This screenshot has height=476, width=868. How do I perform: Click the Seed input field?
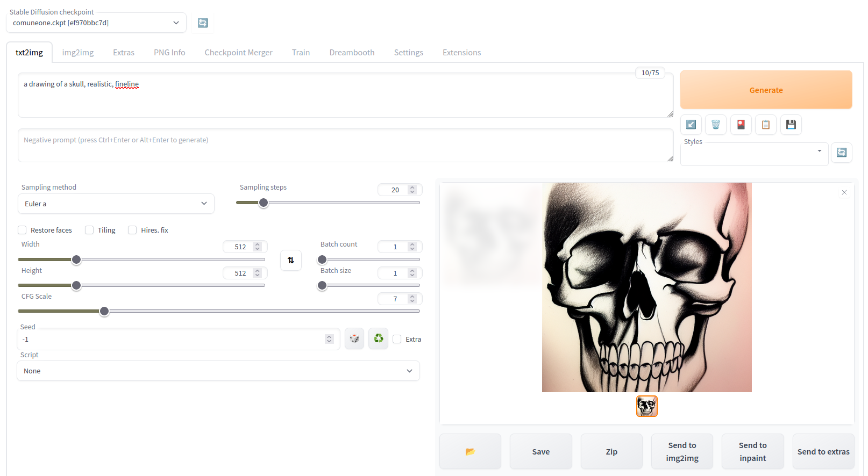pyautogui.click(x=179, y=339)
